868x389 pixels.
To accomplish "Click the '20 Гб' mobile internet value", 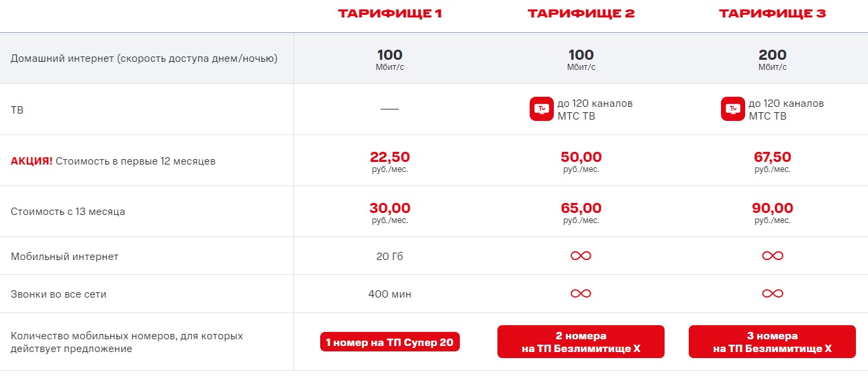I will (x=389, y=256).
